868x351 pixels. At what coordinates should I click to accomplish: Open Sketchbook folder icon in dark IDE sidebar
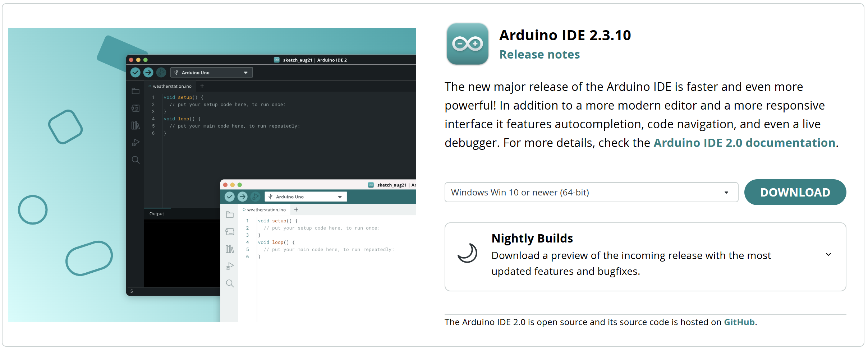coord(136,91)
